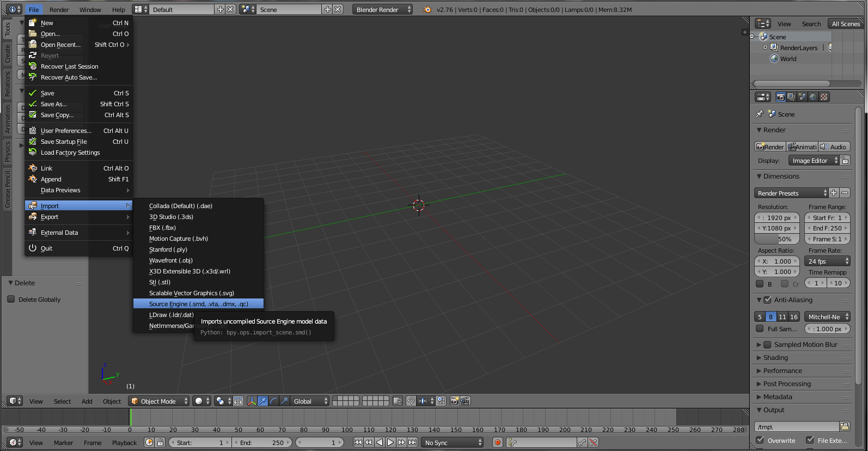Click the 3D manipulator axis toggle icon
Screen dimensions: 868x451
click(252, 401)
